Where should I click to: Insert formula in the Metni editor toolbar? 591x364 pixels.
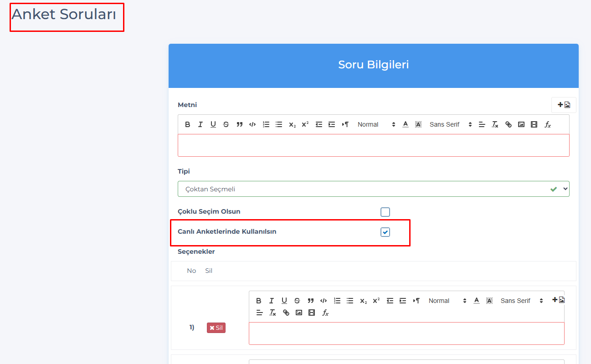tap(548, 124)
